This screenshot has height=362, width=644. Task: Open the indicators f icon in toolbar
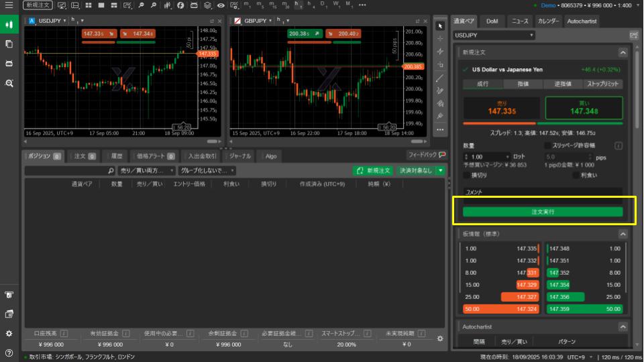point(180,5)
